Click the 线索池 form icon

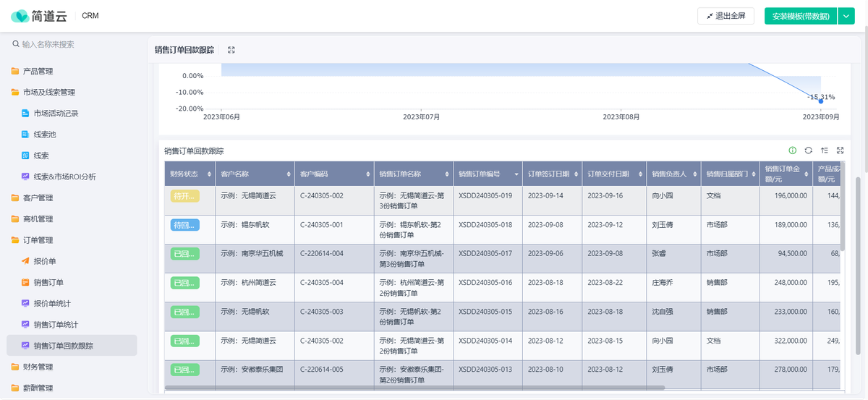click(x=25, y=135)
